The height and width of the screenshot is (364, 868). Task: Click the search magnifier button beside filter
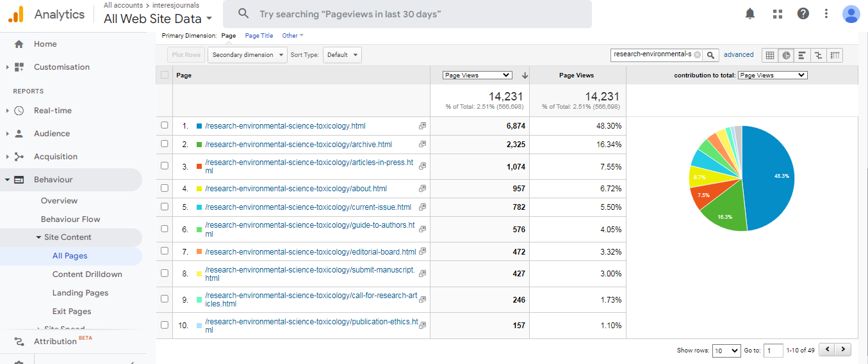[x=710, y=55]
